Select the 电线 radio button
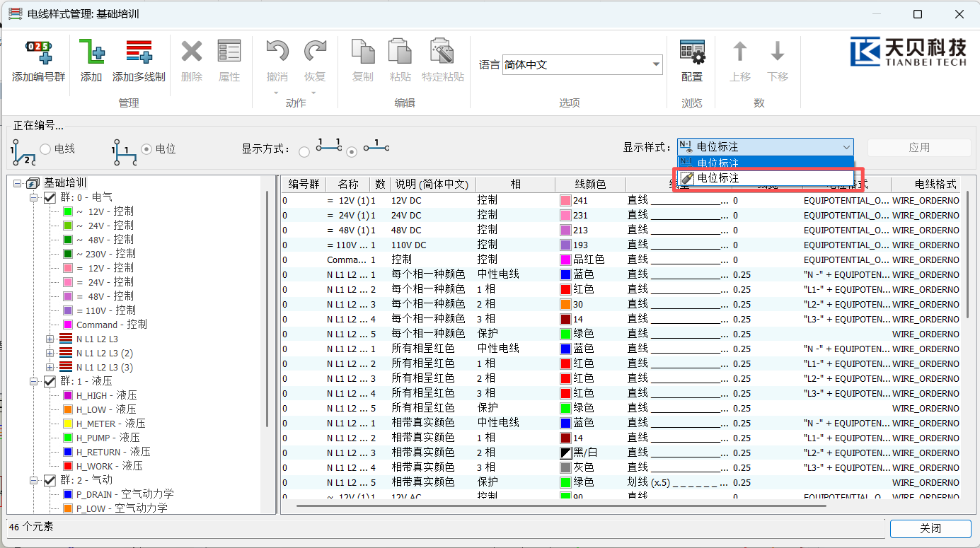This screenshot has width=980, height=548. pyautogui.click(x=45, y=149)
